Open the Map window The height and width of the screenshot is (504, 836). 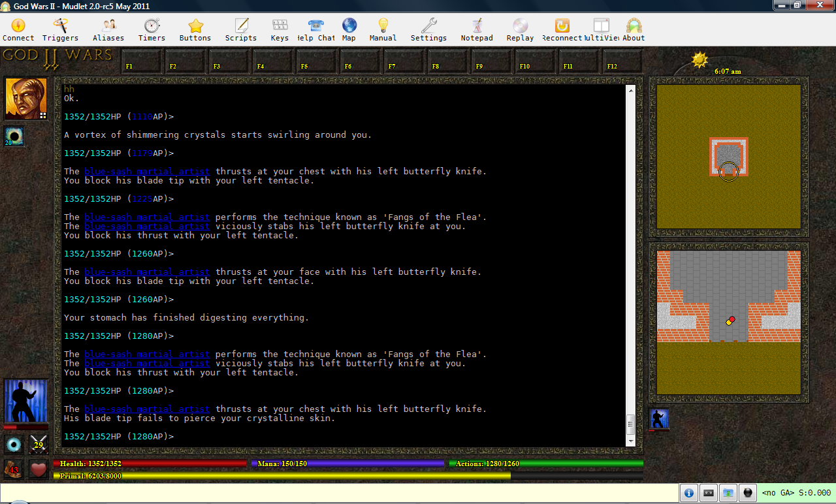click(x=349, y=30)
